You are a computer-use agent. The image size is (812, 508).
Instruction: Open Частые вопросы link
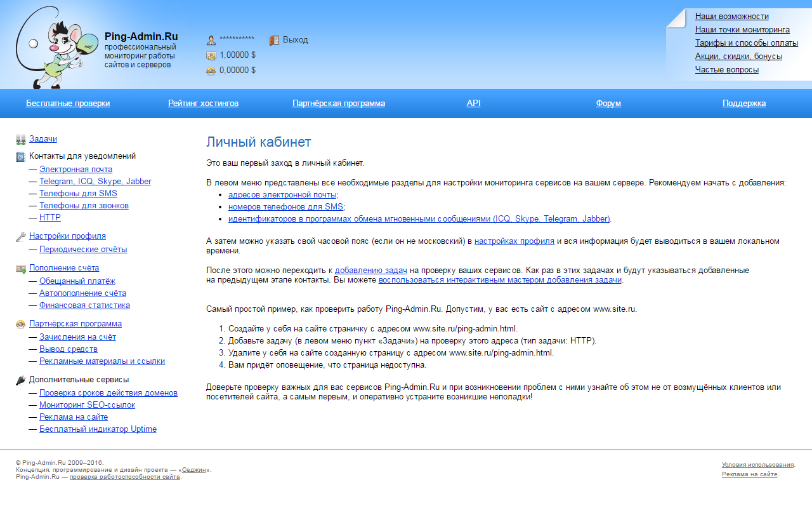click(x=727, y=70)
